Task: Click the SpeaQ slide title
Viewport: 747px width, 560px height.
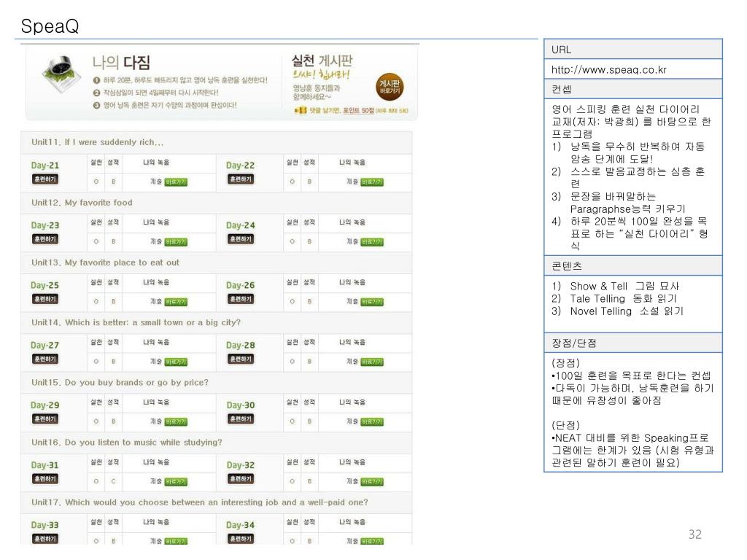Action: tap(50, 26)
